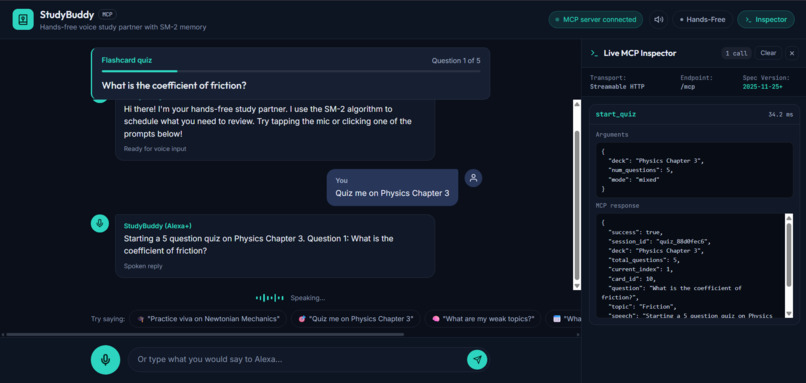The image size is (806, 383).
Task: Click the chat vertical scrollbar down arrow
Action: [x=577, y=286]
